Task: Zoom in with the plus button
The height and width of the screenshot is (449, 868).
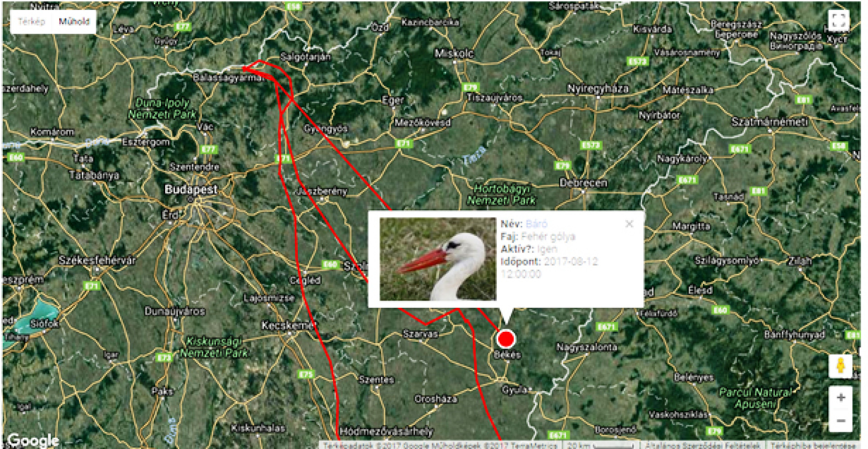Action: click(841, 397)
